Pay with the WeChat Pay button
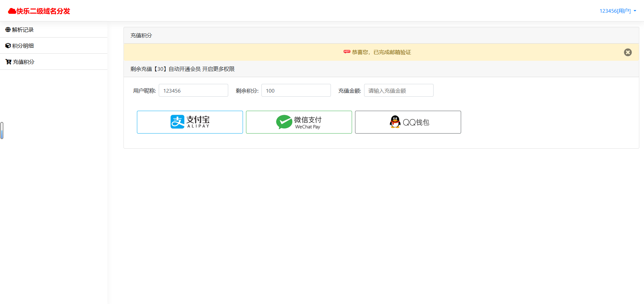 pyautogui.click(x=299, y=122)
